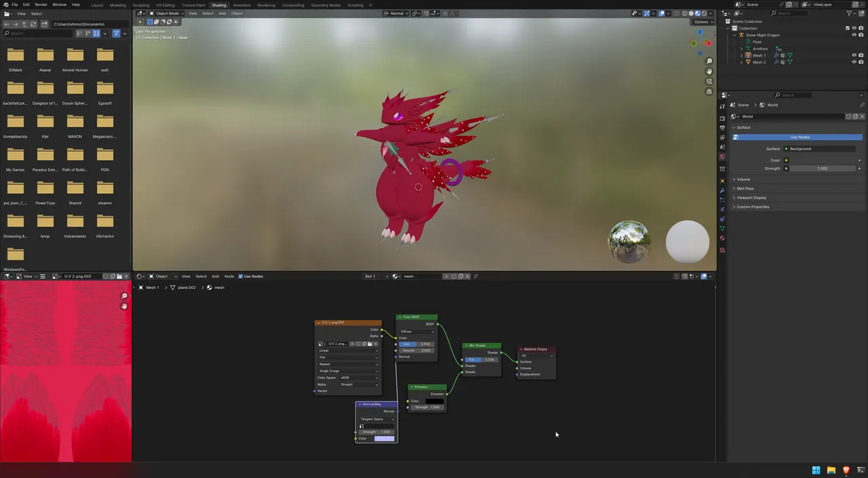The height and width of the screenshot is (478, 868).
Task: Select the thumbnail display mode icon
Action: click(96, 33)
